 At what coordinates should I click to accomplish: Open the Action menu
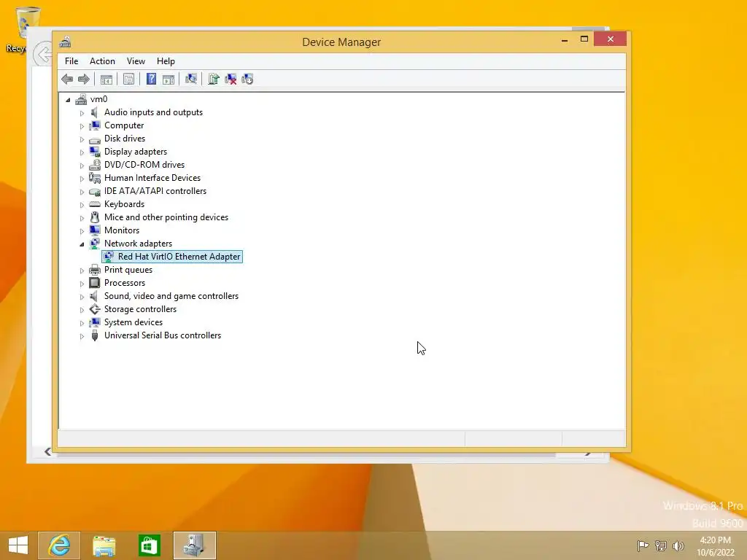(102, 61)
